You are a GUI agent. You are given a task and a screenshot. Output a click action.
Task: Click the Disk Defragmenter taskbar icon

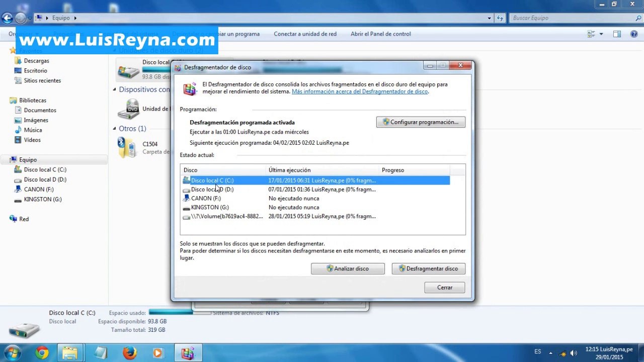188,353
